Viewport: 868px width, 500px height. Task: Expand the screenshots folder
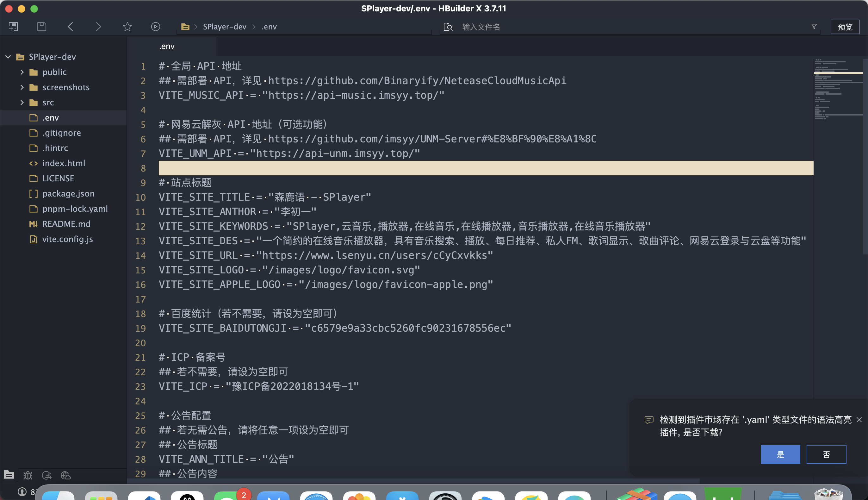pos(22,87)
